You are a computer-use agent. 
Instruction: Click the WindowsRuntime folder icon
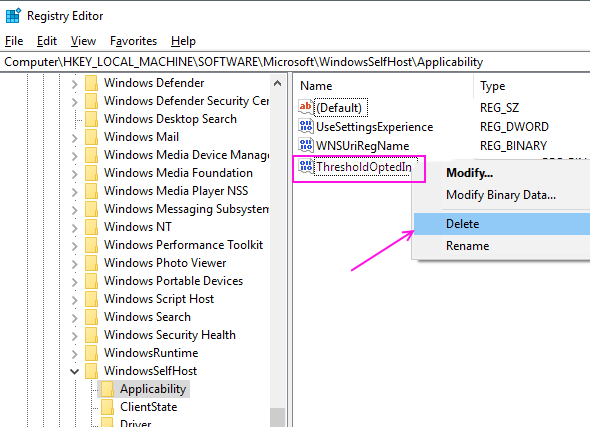click(91, 353)
